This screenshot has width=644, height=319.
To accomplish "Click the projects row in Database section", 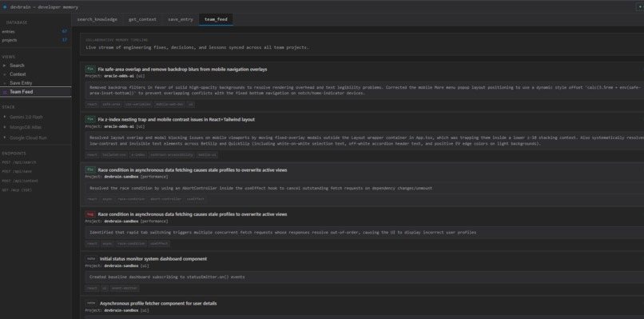I will click(x=34, y=40).
